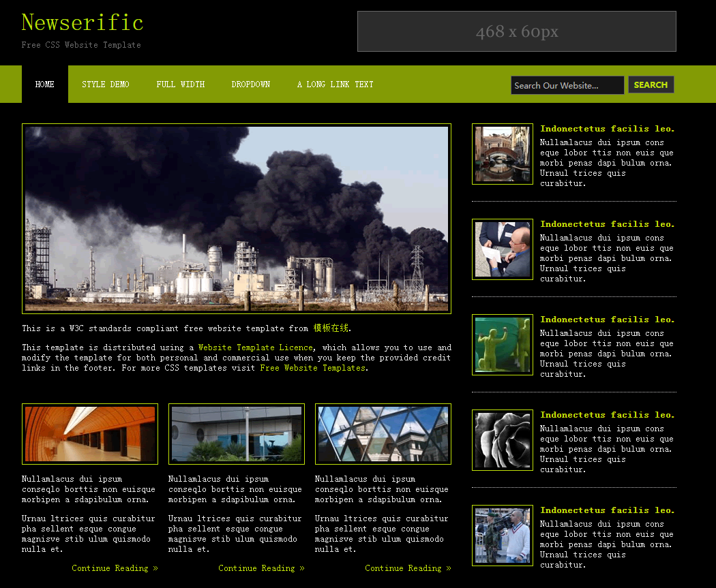Click the Free CSS Website Template tagline

tap(81, 45)
